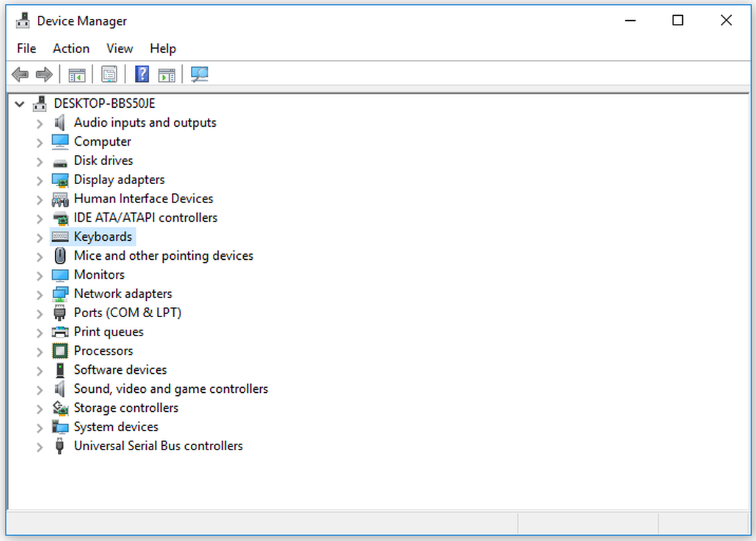Select the 'Universal Serial Bus controllers' label
Image resolution: width=756 pixels, height=541 pixels.
click(158, 446)
